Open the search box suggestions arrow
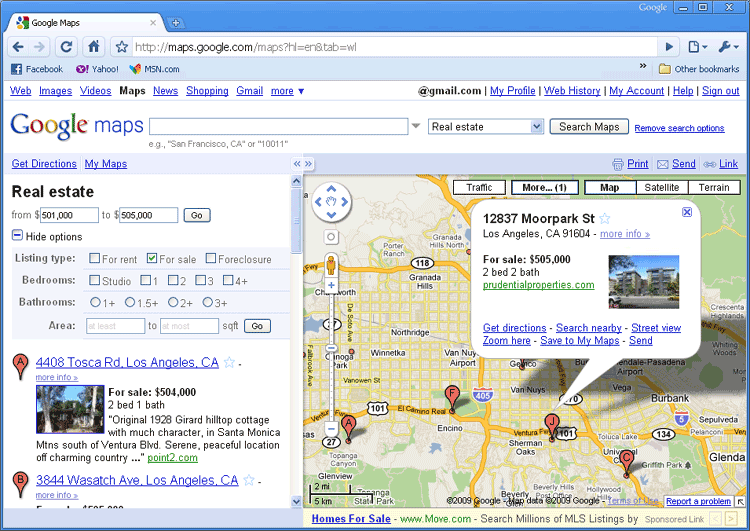The width and height of the screenshot is (750, 531). (416, 126)
